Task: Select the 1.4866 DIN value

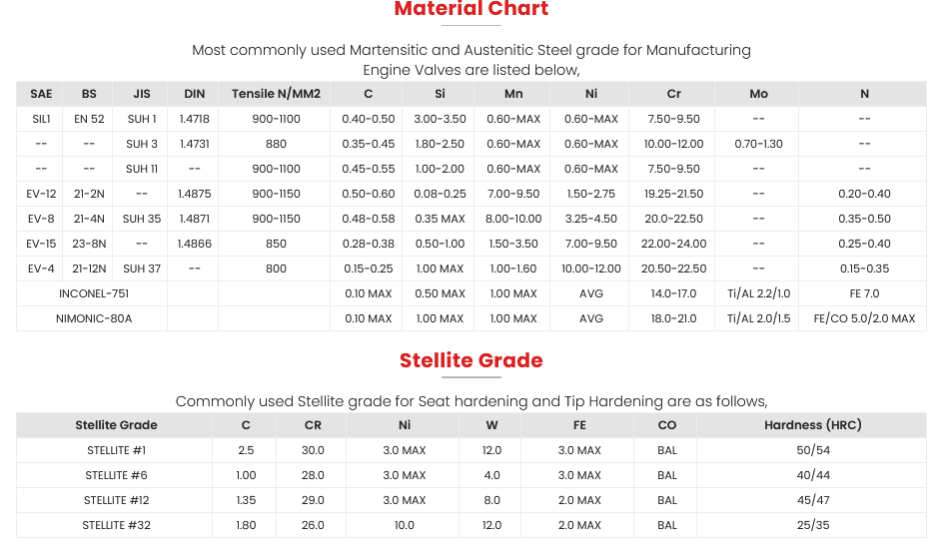Action: click(195, 244)
